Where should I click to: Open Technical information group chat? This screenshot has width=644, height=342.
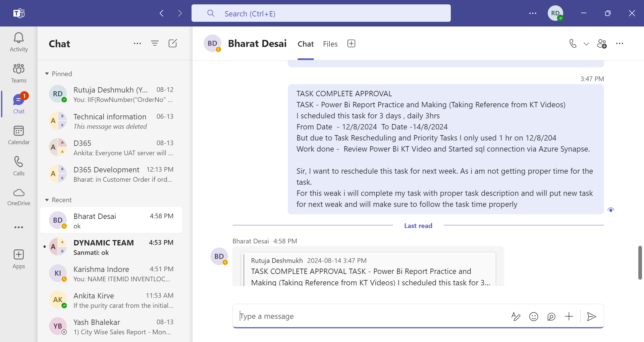[x=111, y=121]
